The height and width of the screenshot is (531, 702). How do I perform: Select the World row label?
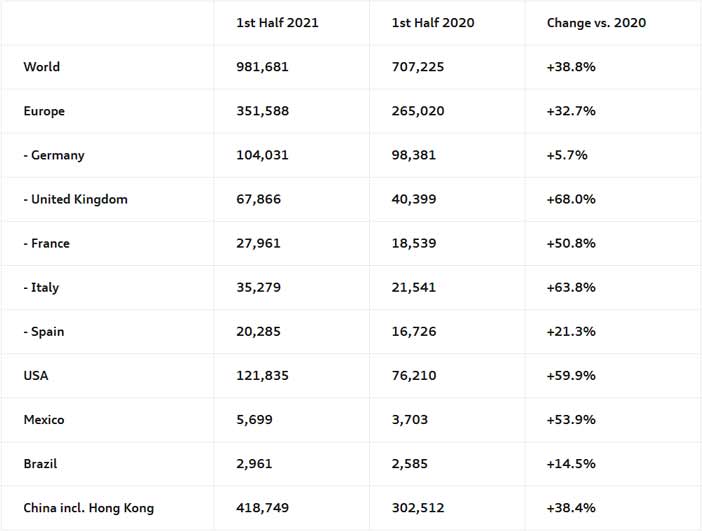(42, 67)
